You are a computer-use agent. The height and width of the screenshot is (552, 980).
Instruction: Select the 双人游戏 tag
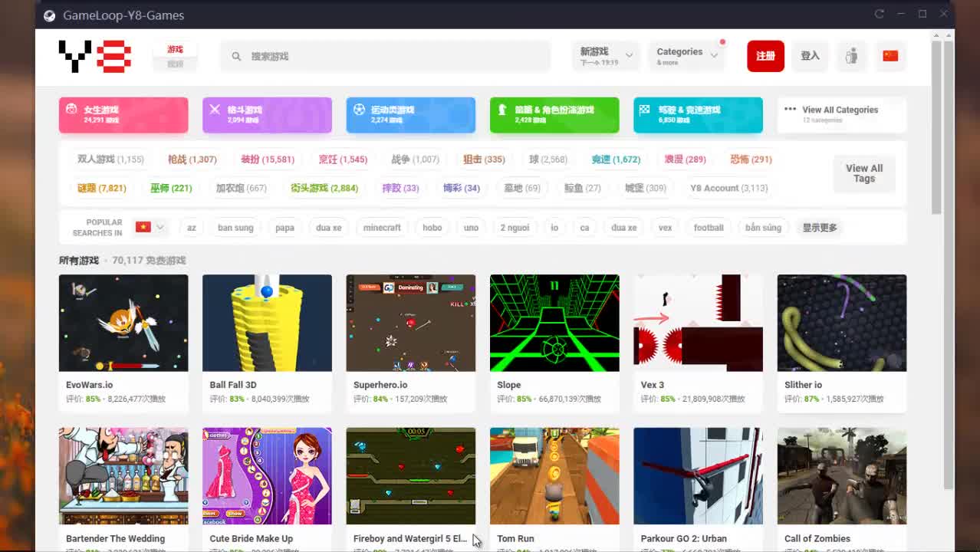point(110,159)
